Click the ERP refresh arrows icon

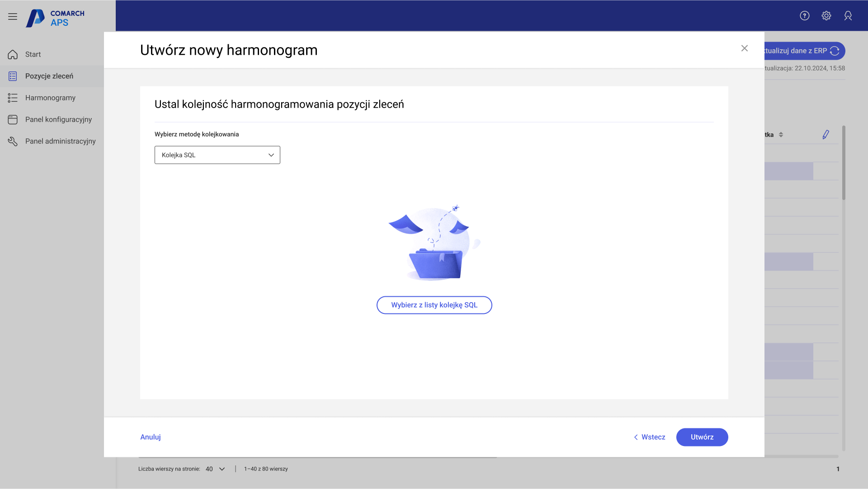click(x=835, y=51)
